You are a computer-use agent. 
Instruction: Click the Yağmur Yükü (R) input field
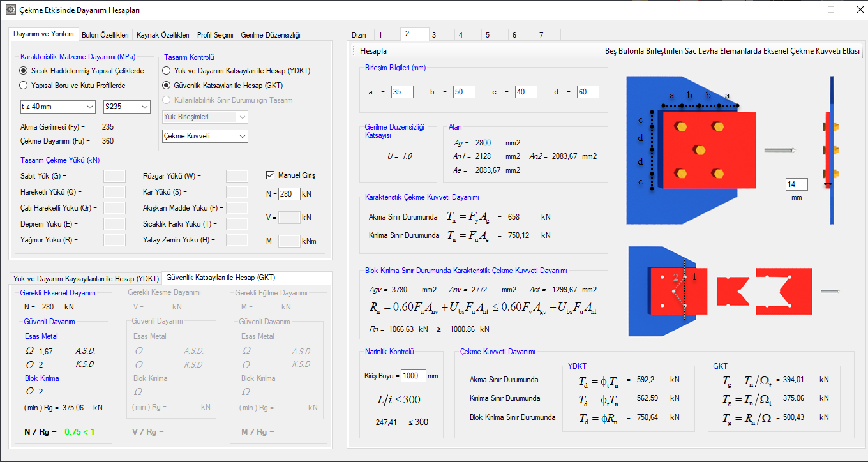(114, 240)
